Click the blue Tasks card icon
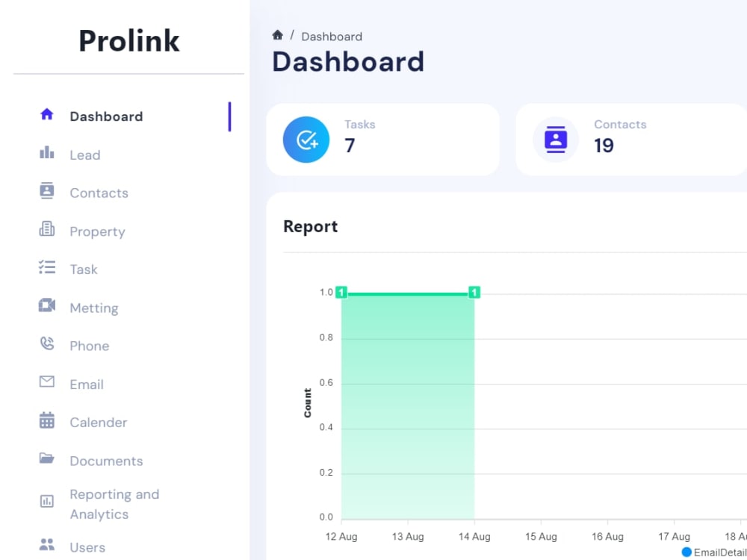 click(306, 140)
